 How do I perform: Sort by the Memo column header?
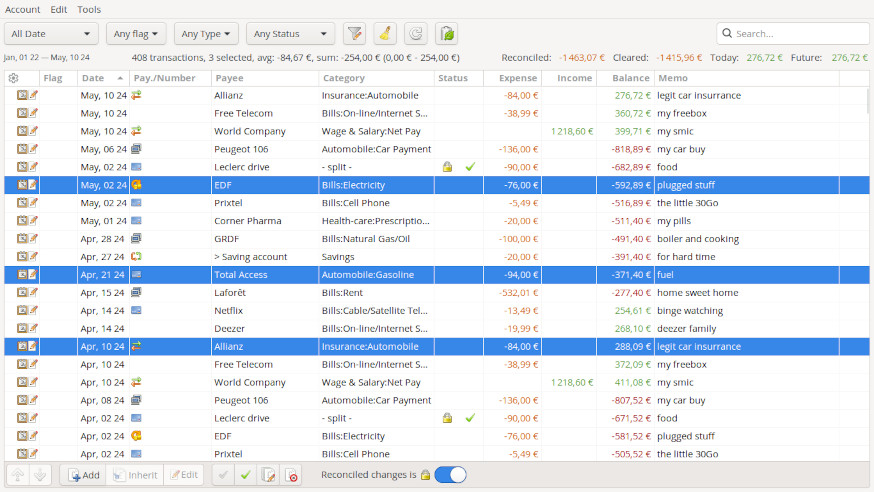click(x=746, y=78)
